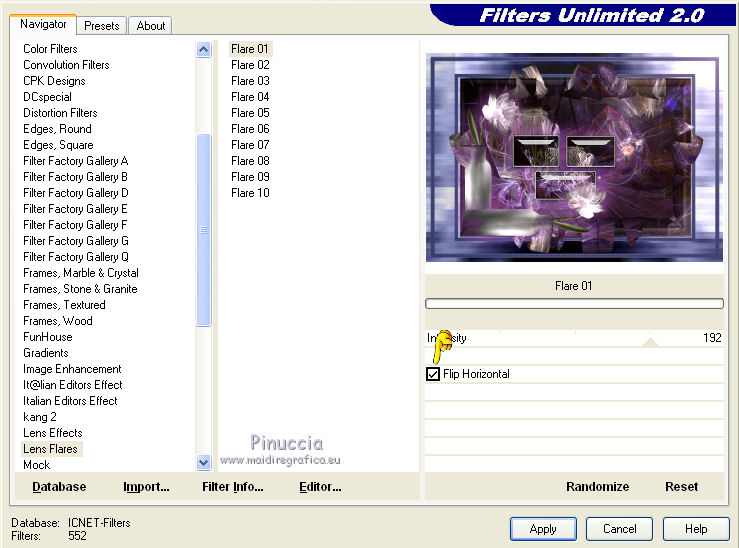Viewport: 739px width, 548px height.
Task: Select the Flare 01 filter
Action: [250, 49]
